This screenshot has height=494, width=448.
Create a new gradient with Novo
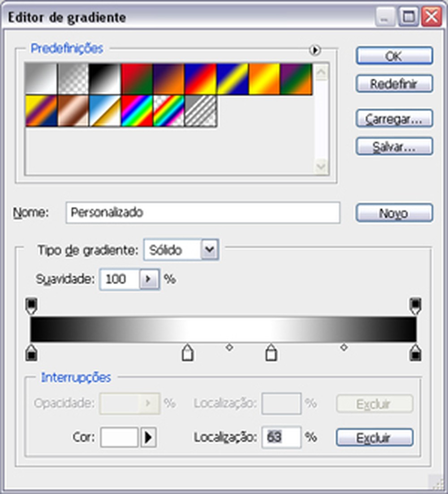394,213
